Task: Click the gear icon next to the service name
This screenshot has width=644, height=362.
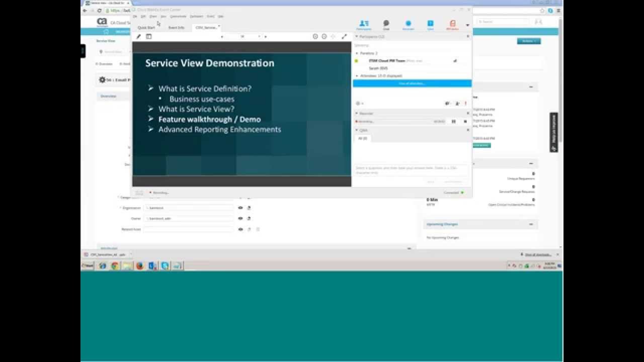Action: [x=102, y=79]
